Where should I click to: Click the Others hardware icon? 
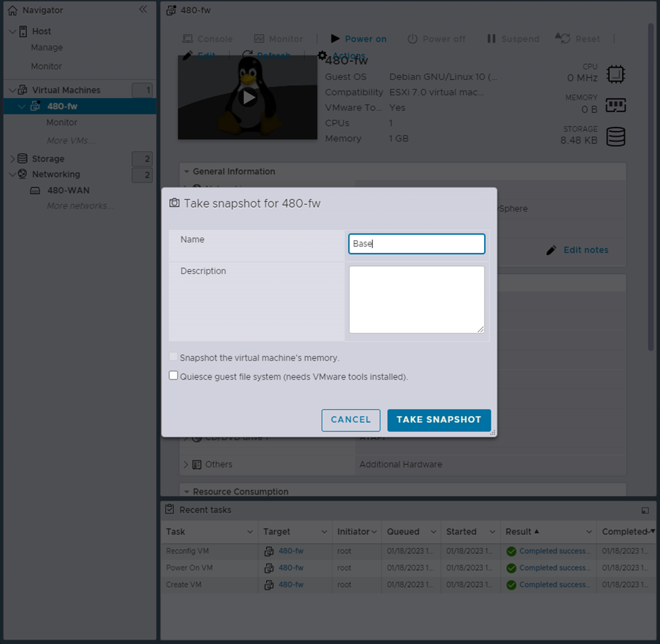pos(196,464)
